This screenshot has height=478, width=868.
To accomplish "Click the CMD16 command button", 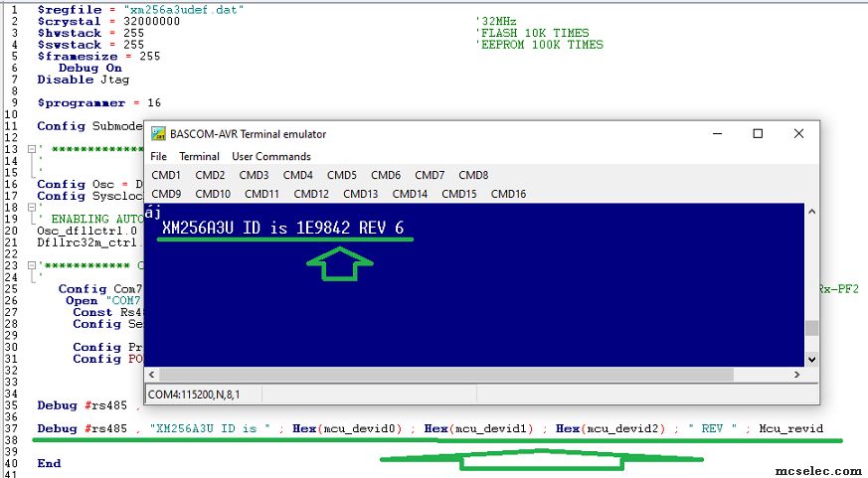I will (508, 194).
